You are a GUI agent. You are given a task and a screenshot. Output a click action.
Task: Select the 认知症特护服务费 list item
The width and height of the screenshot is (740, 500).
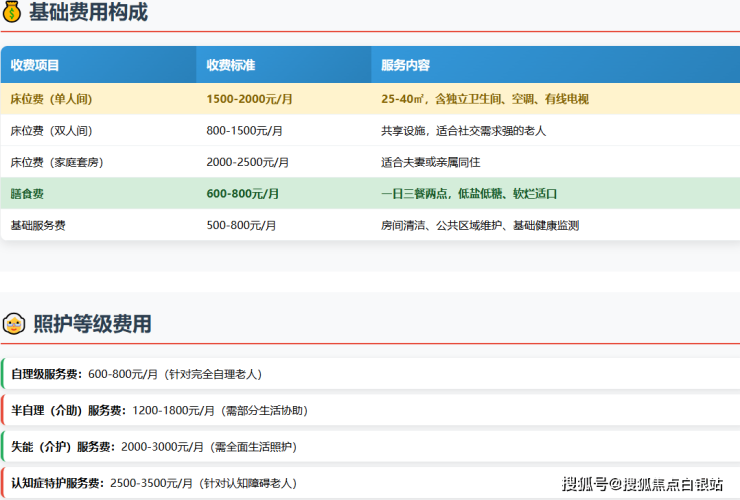point(153,482)
